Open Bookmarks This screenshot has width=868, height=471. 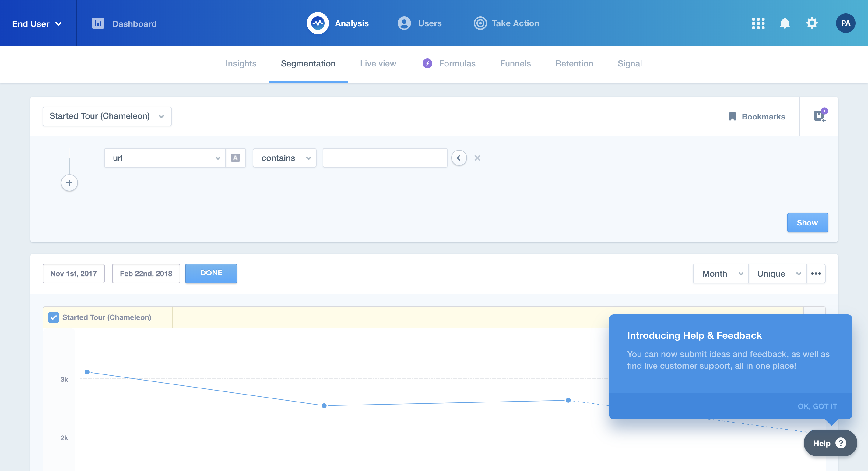757,117
